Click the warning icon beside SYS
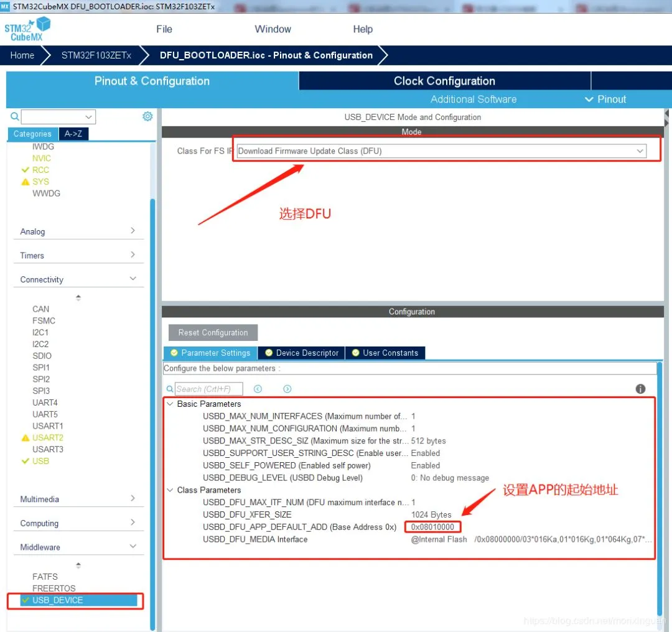This screenshot has height=632, width=672. (26, 182)
